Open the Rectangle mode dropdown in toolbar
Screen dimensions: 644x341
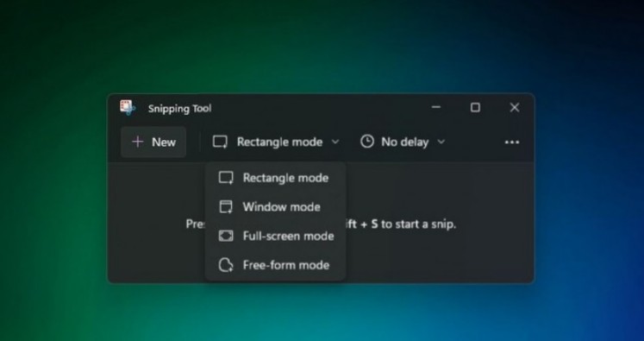[x=276, y=142]
